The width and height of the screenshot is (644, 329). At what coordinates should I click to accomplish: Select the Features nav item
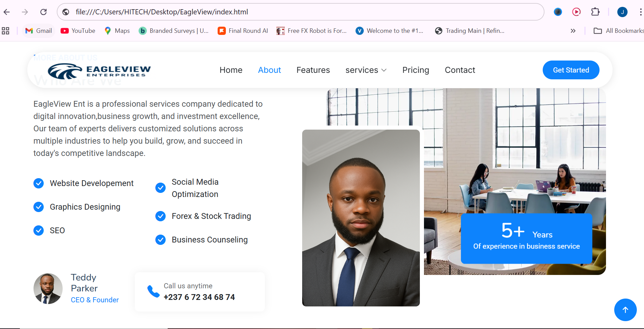pos(313,70)
